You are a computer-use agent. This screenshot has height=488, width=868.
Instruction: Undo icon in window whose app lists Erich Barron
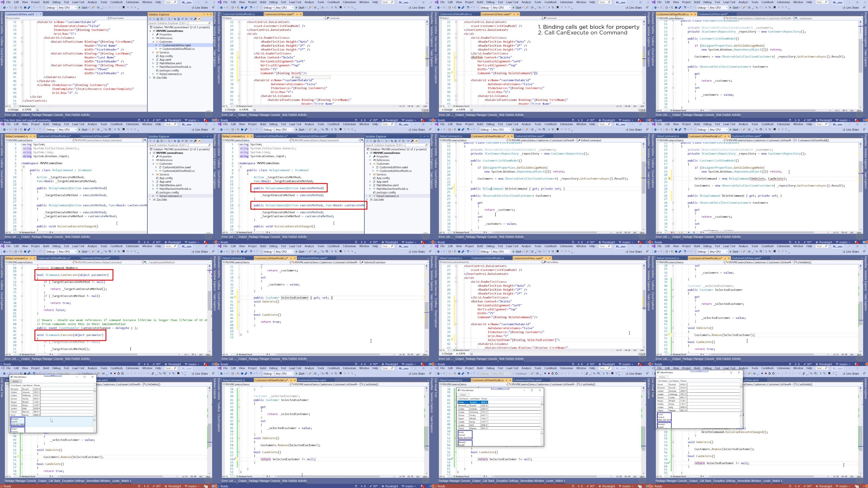pyautogui.click(x=34, y=374)
